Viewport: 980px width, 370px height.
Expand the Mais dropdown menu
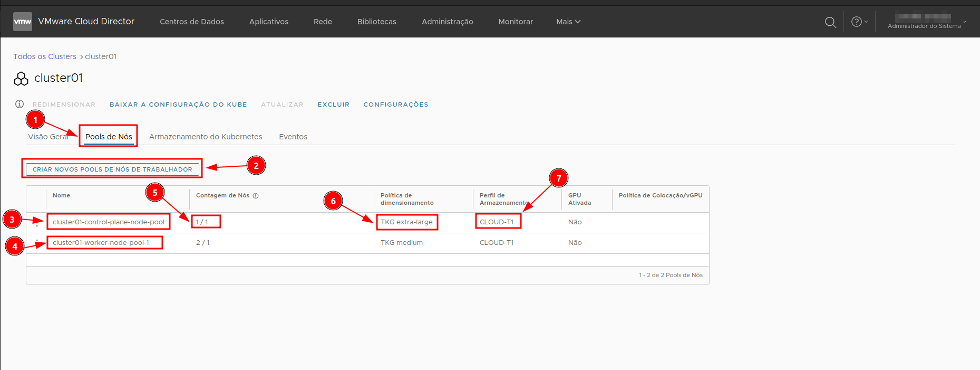pyautogui.click(x=568, y=22)
